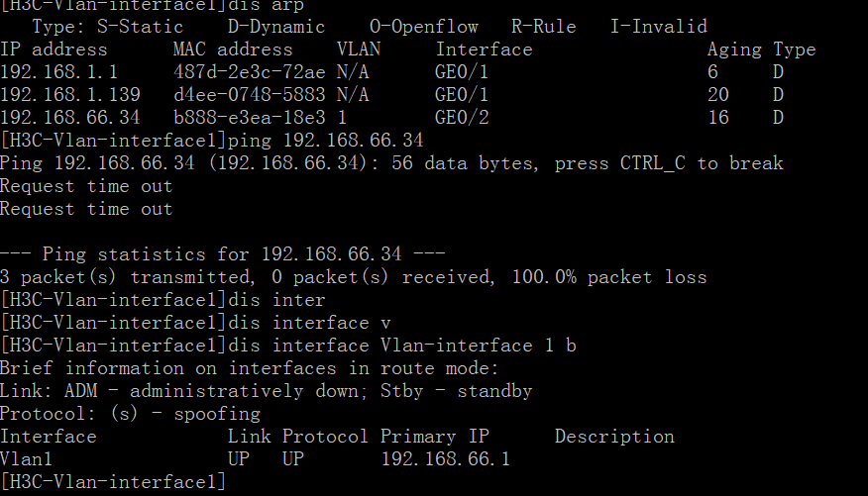
Task: Click the "Aging" column header
Action: [734, 50]
